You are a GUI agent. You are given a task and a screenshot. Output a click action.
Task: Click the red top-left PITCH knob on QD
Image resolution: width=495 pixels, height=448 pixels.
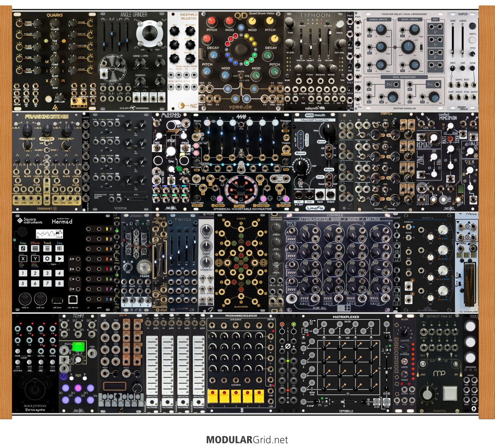211,21
